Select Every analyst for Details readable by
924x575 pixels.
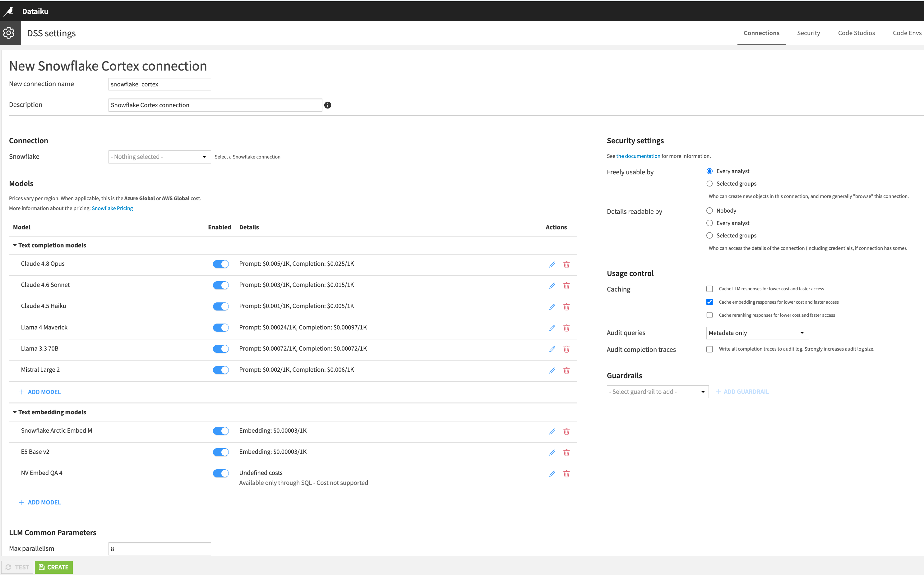point(709,223)
